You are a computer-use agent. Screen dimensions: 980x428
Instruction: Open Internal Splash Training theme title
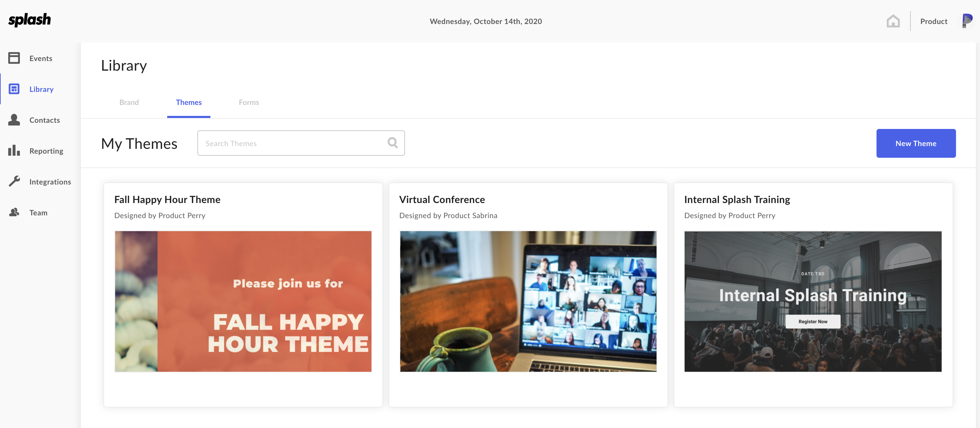point(737,200)
